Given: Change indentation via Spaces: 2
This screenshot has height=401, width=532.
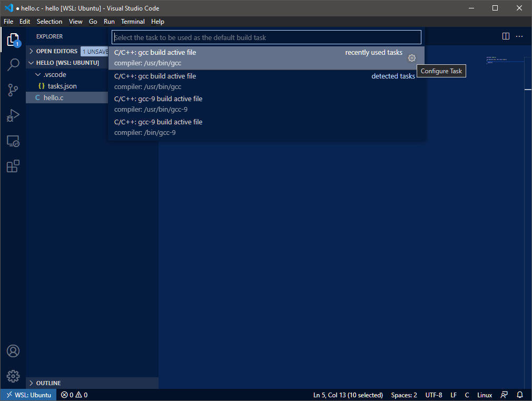Looking at the screenshot, I should point(404,395).
